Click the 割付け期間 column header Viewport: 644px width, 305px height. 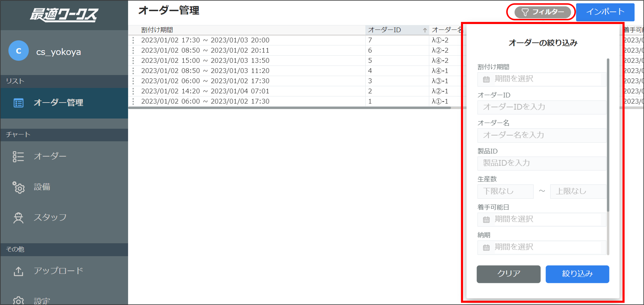pos(247,30)
